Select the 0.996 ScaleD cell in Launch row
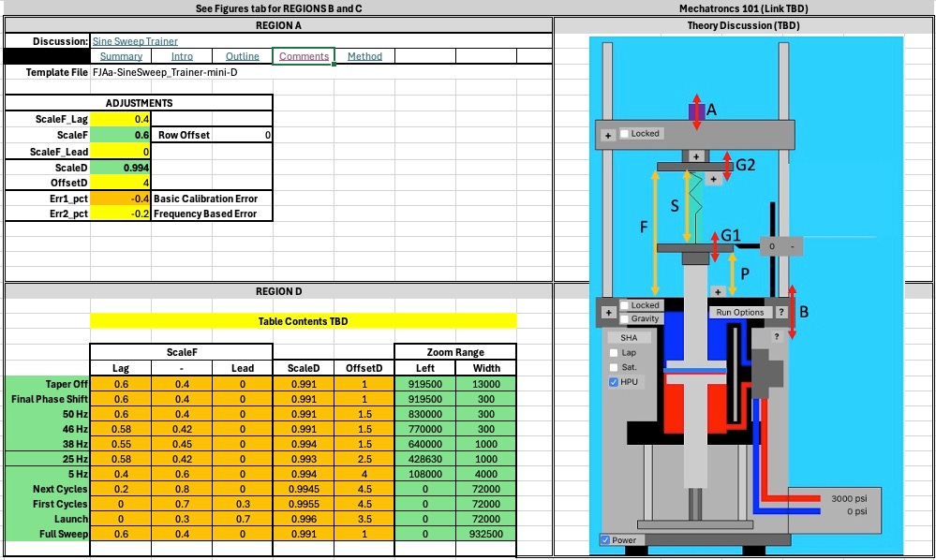Viewport: 936px width, 560px height. [304, 519]
